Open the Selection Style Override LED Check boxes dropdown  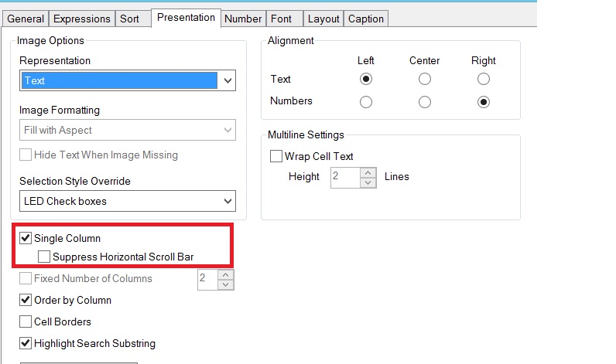coord(128,201)
